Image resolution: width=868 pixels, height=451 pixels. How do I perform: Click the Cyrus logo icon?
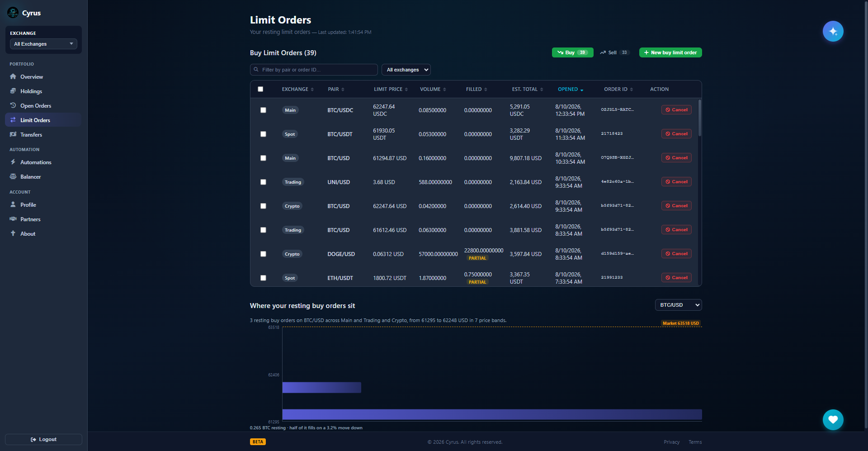pyautogui.click(x=13, y=13)
